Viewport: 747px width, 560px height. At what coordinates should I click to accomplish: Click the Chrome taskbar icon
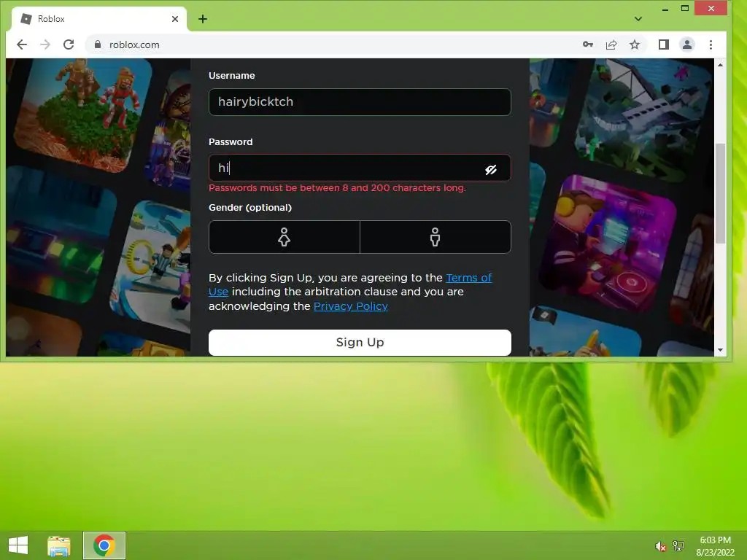104,545
